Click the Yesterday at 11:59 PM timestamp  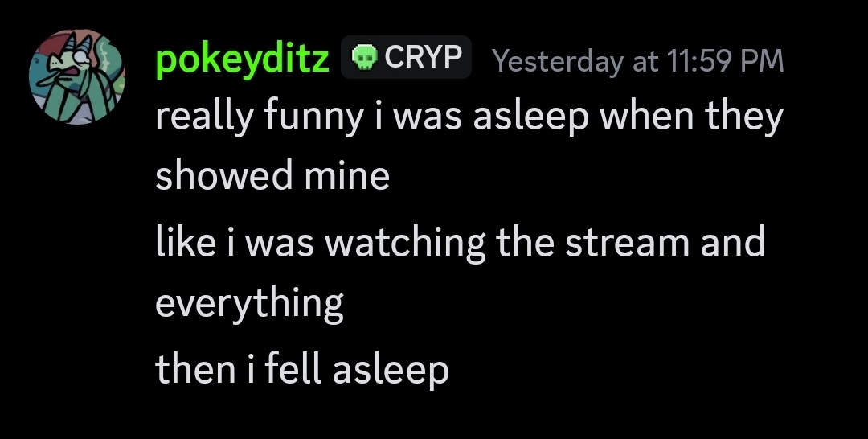click(637, 60)
